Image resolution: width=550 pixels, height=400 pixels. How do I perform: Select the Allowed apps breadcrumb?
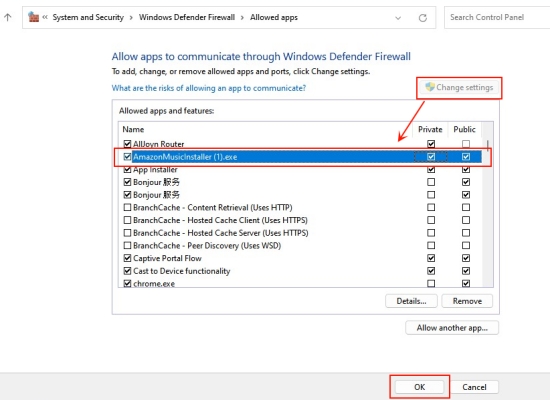point(274,17)
